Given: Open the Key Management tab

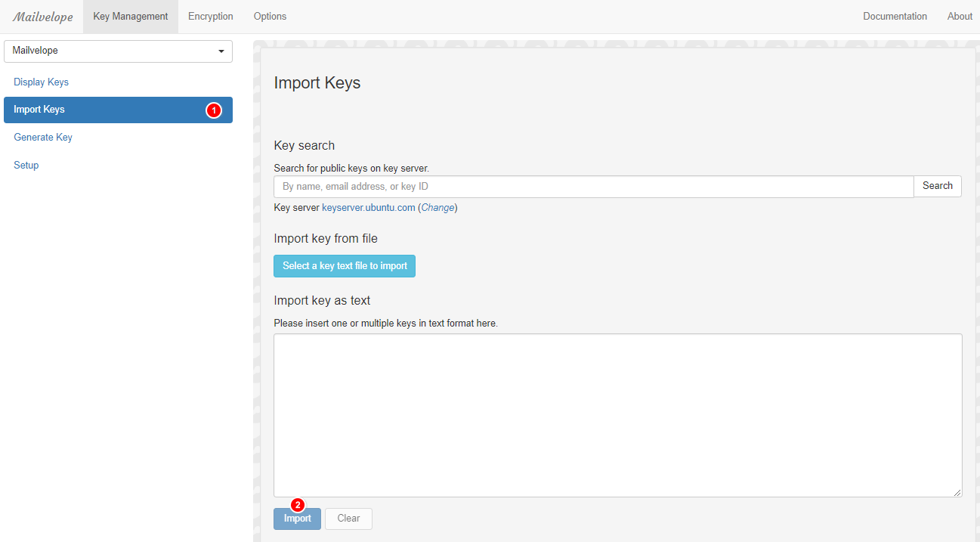Looking at the screenshot, I should point(131,17).
